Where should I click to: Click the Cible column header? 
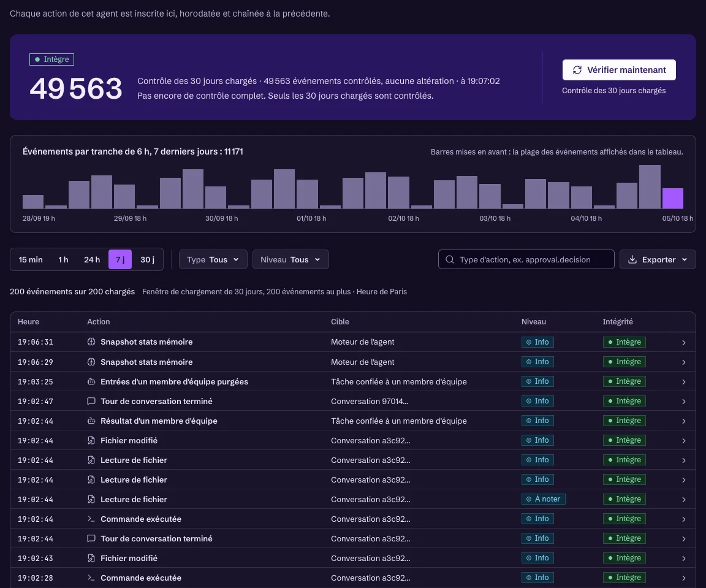[x=340, y=322]
